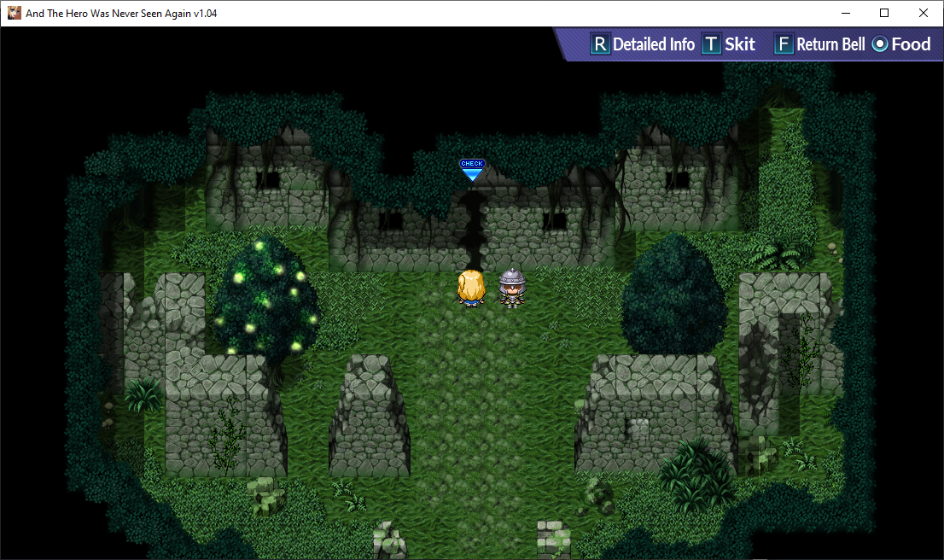Screen dimensions: 944x560
Task: Open Detailed Info label
Action: pos(654,44)
